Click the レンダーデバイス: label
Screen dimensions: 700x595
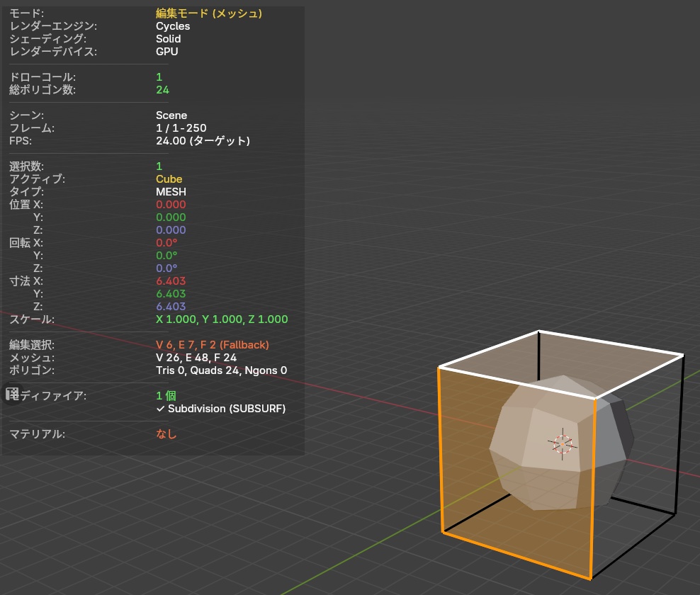(53, 52)
